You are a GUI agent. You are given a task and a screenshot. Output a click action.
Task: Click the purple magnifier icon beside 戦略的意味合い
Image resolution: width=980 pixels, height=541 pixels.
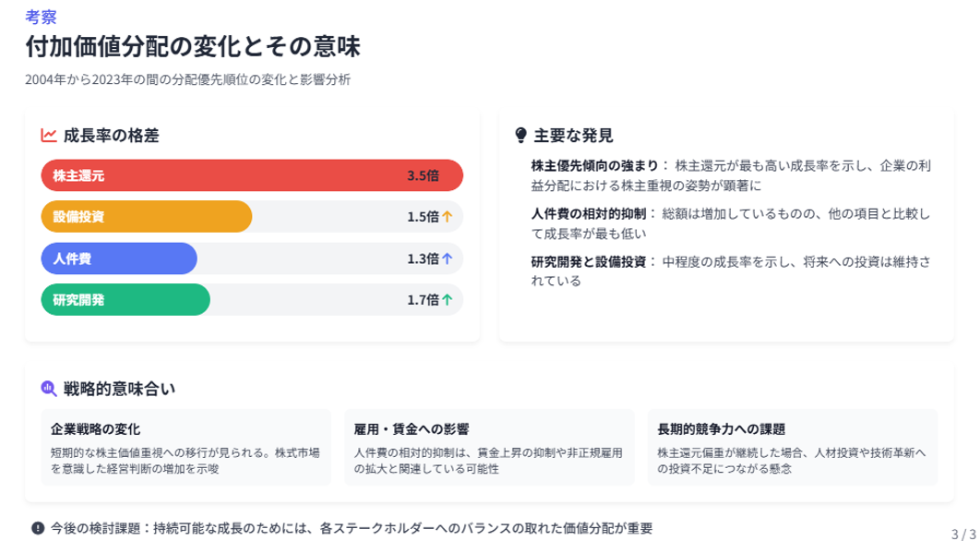(x=49, y=389)
